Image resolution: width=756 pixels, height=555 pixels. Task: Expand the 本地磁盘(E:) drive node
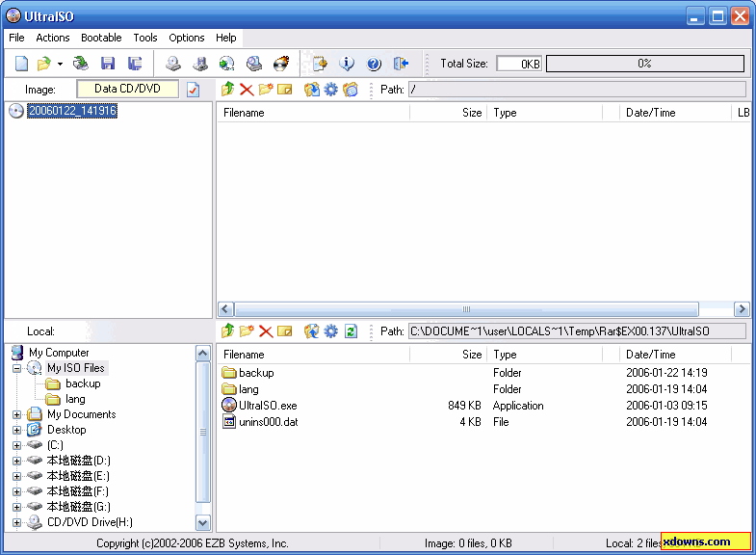click(17, 476)
